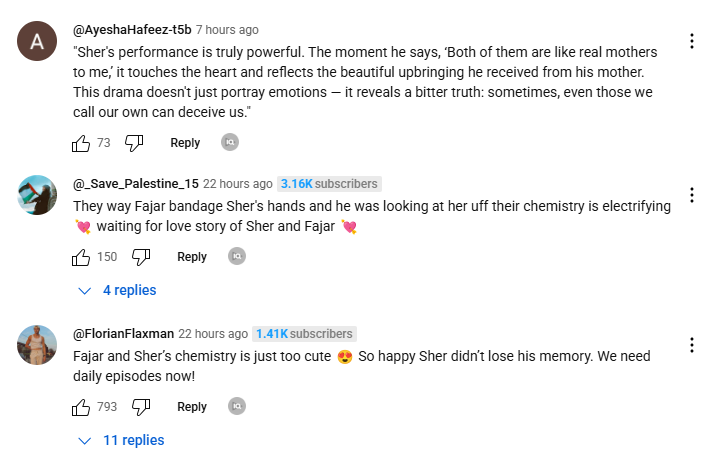Open more options for AyeshaHafeez's comment

pos(692,41)
